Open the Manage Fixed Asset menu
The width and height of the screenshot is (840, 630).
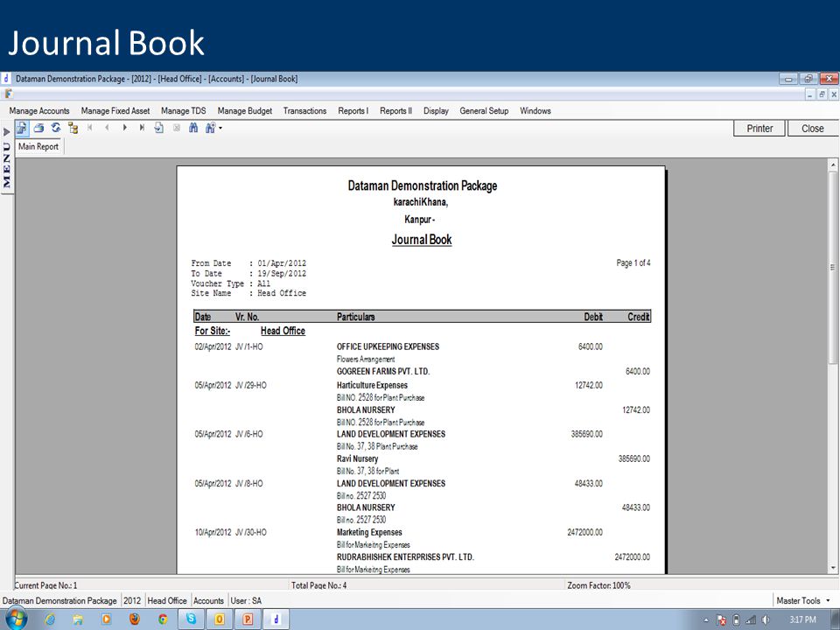point(115,111)
